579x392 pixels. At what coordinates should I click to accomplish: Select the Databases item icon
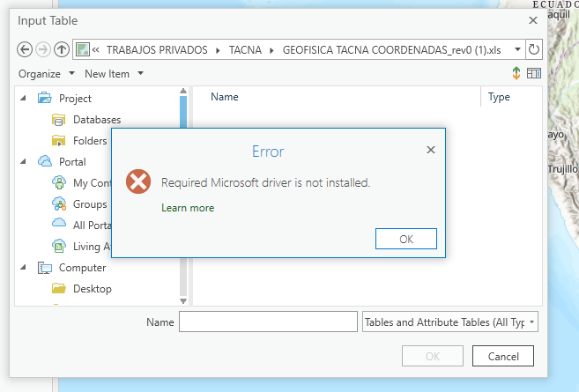(59, 120)
